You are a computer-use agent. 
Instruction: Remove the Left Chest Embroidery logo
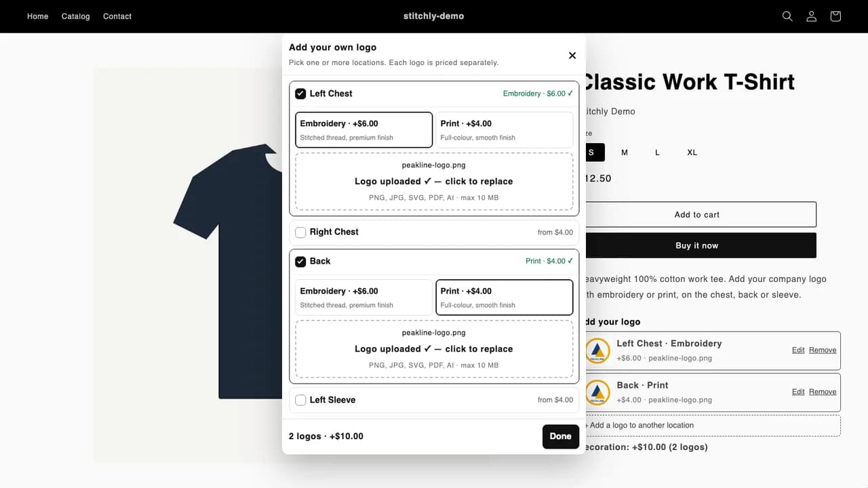pos(823,350)
